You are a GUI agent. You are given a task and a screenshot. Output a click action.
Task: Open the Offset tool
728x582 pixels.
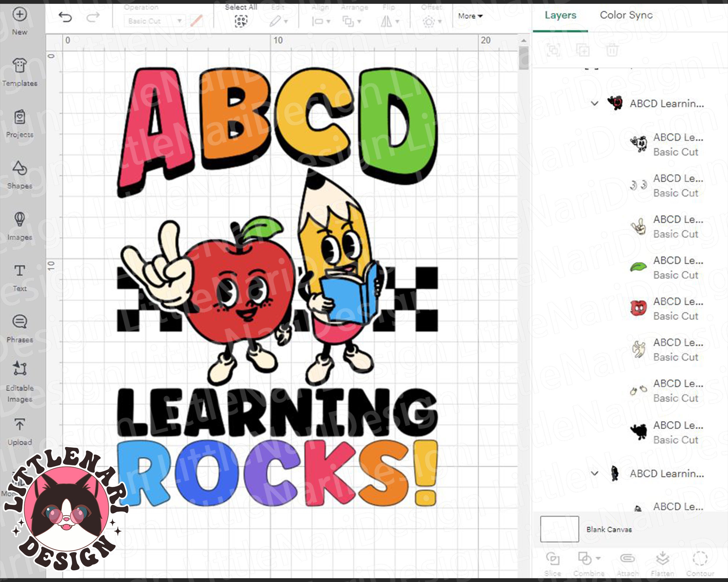[432, 22]
